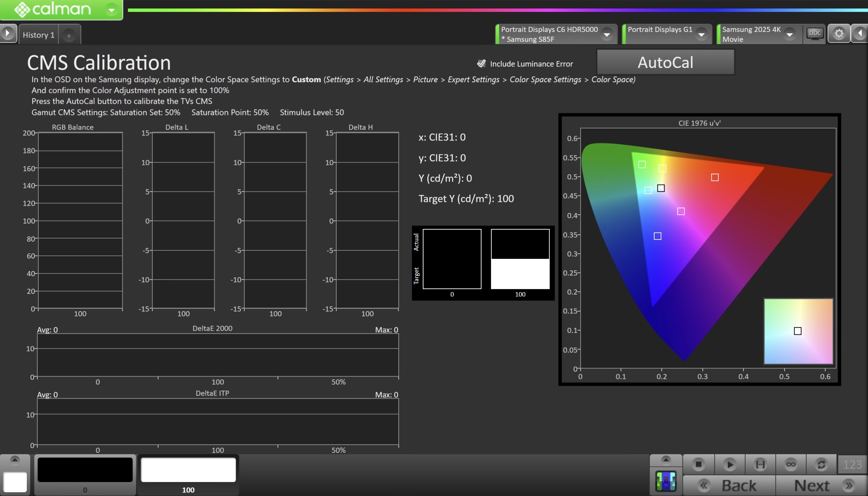Expand the Portrait Displays C6 HDR5000 meter dropdown
The image size is (868, 496).
pos(607,34)
